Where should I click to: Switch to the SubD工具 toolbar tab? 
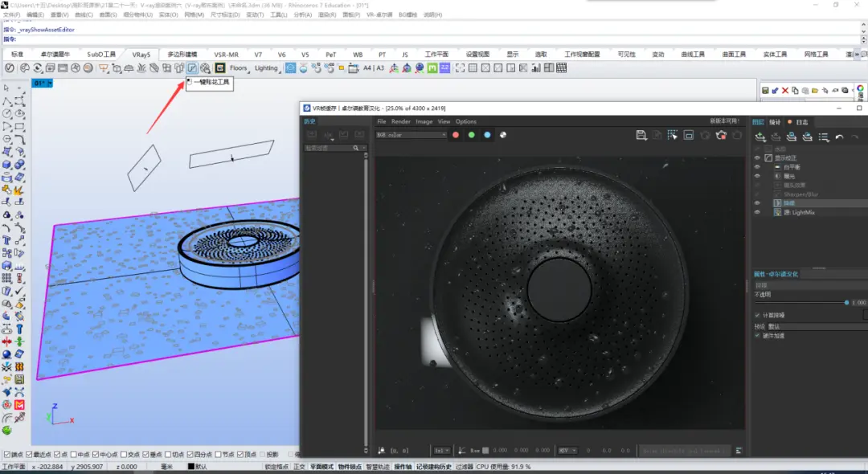[101, 54]
